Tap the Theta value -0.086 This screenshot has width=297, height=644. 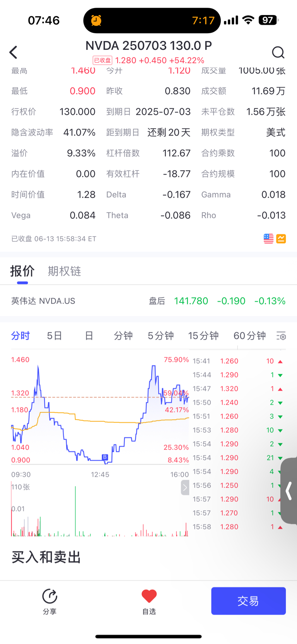tap(176, 215)
